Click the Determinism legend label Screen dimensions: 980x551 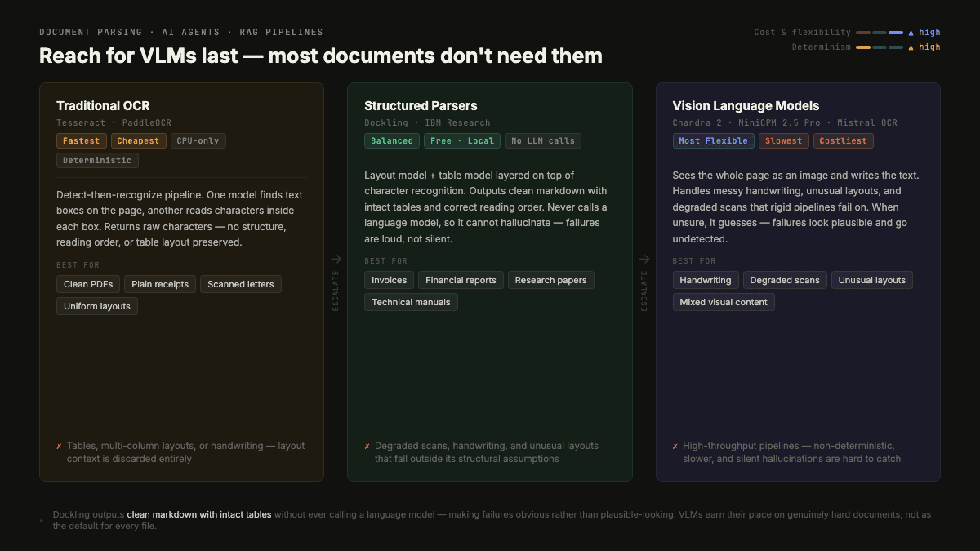[x=821, y=47]
